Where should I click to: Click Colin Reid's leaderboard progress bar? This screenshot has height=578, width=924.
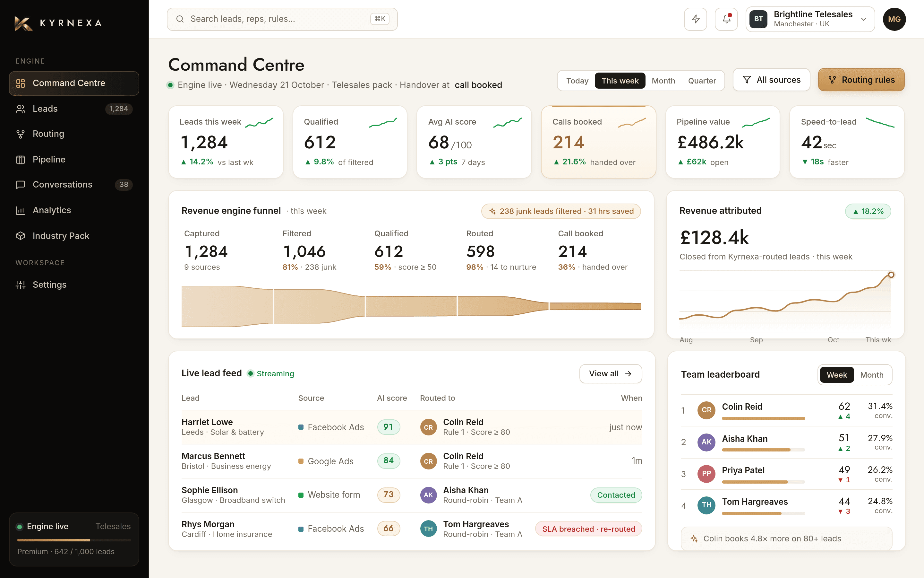coord(763,419)
